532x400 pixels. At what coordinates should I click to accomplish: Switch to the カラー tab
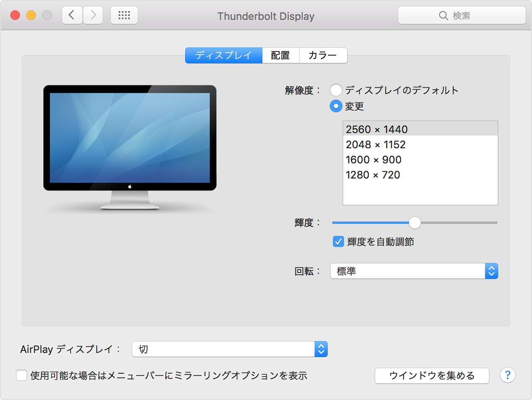pyautogui.click(x=323, y=55)
